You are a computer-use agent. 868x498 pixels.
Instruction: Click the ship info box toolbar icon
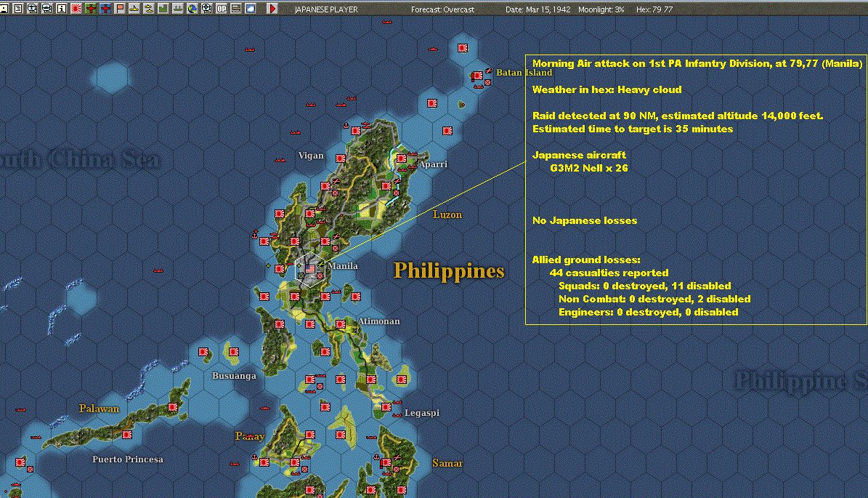click(x=47, y=8)
